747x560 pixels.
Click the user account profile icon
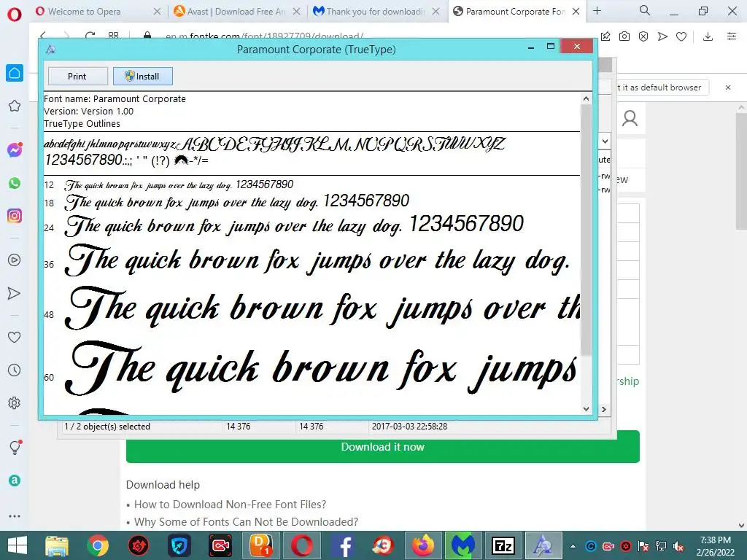tap(630, 118)
